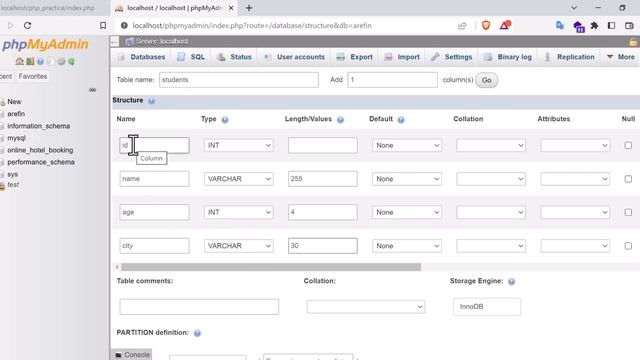Click the translate icon in browser toolbar

pyautogui.click(x=560, y=25)
